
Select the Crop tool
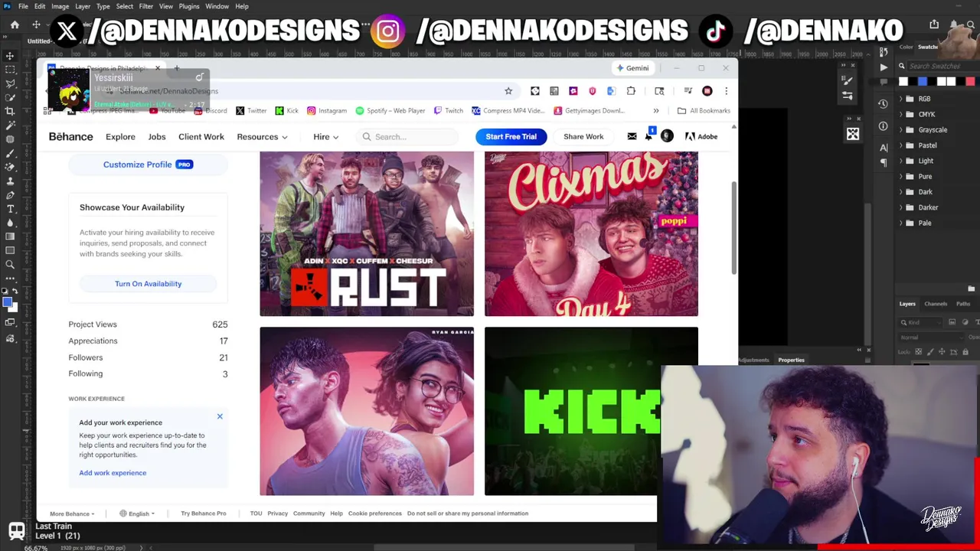[10, 111]
